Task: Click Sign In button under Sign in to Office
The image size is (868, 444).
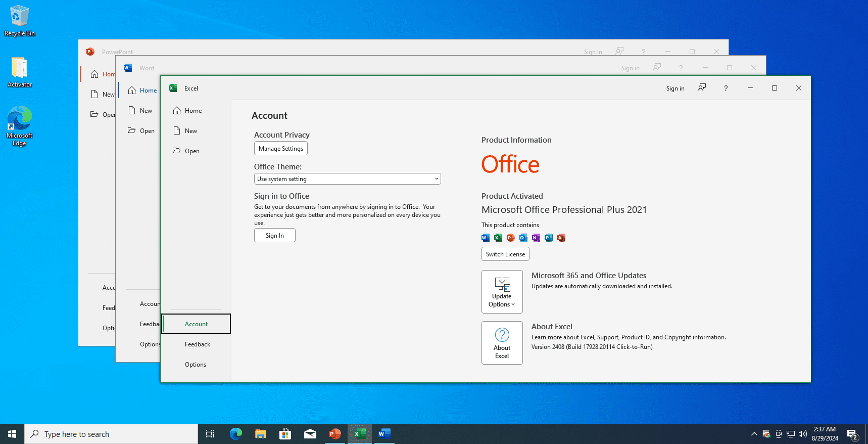Action: 275,236
